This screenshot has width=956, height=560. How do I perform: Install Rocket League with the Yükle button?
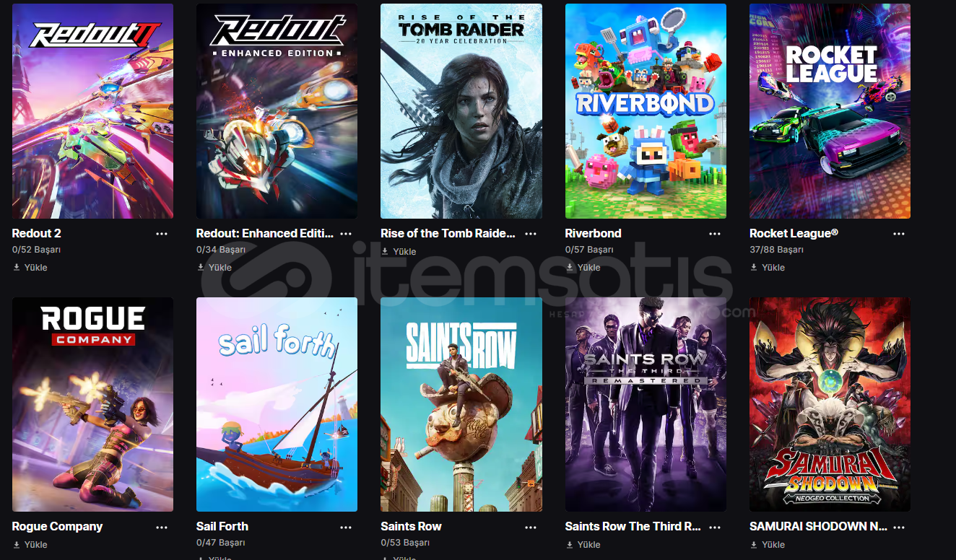[768, 267]
